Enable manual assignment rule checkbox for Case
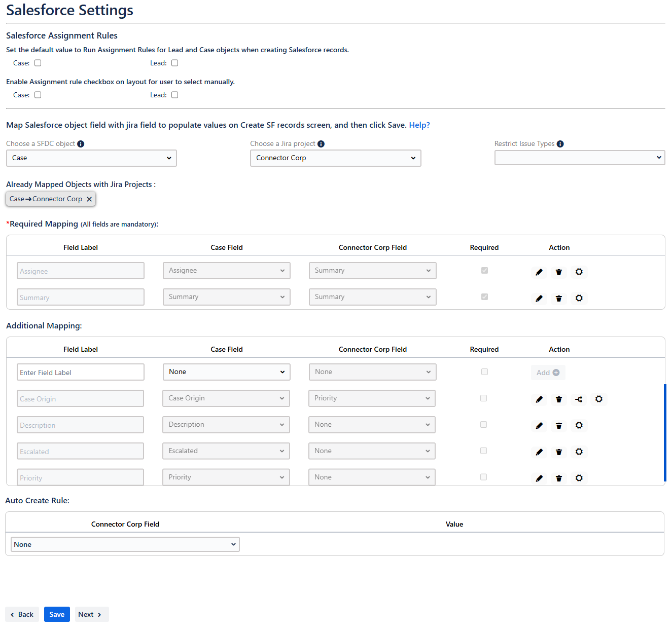 click(38, 95)
